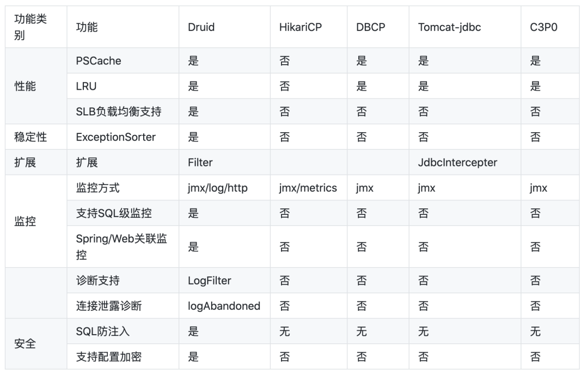This screenshot has height=375, width=588.
Task: Click the Druid column header
Action: click(x=201, y=27)
